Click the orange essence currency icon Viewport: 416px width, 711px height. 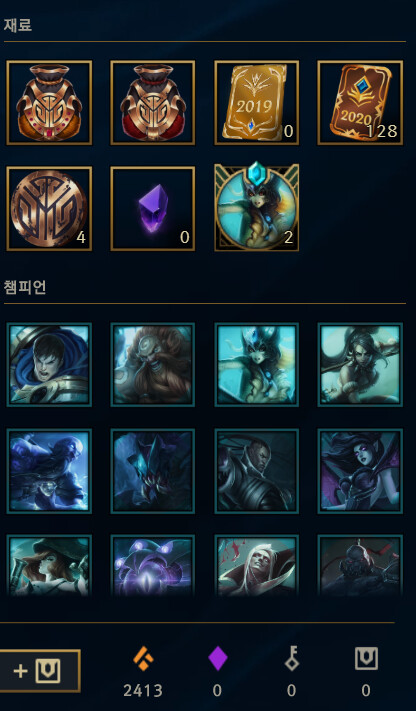(x=143, y=659)
